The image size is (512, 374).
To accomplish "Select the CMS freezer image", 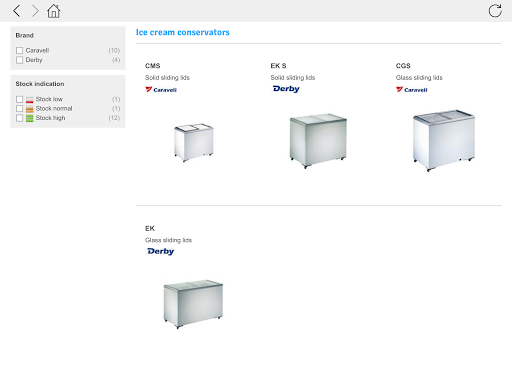I will [194, 142].
